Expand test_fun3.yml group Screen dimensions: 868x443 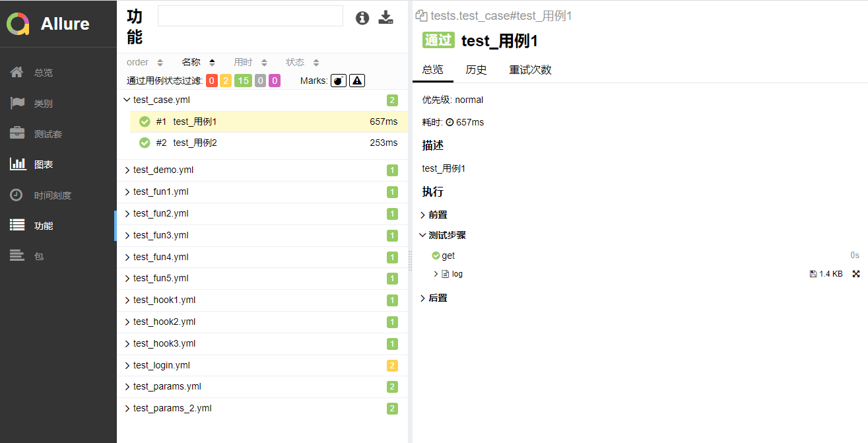(x=263, y=236)
